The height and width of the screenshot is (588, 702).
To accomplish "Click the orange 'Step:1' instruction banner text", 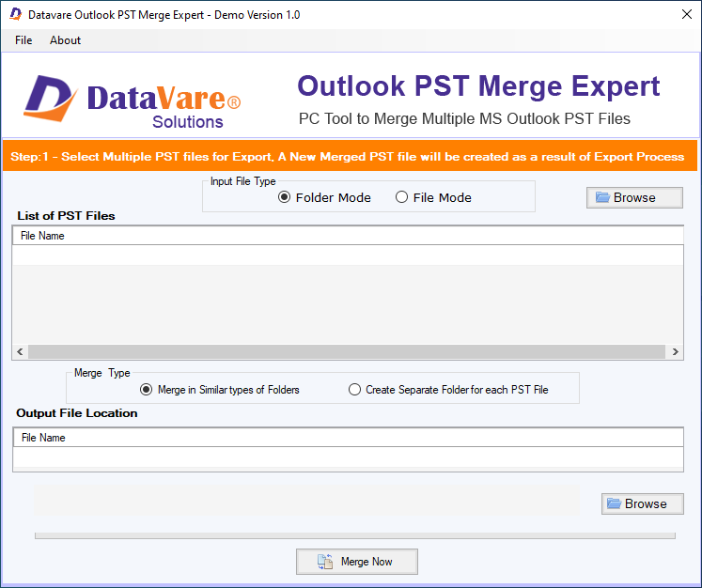I will tap(347, 157).
